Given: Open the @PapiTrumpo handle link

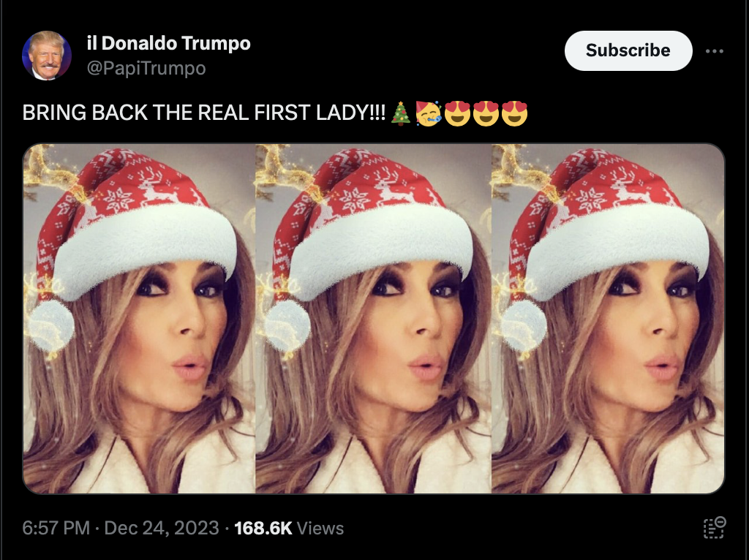Looking at the screenshot, I should pos(146,68).
